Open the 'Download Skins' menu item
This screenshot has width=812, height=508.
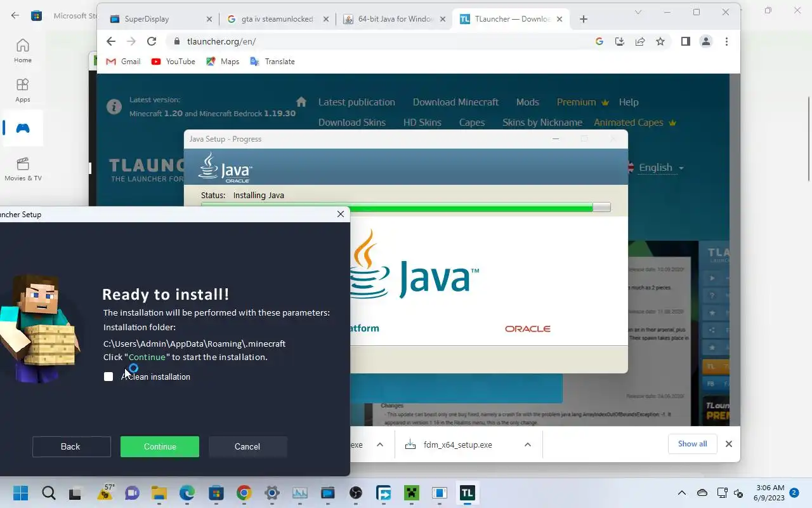pyautogui.click(x=352, y=123)
